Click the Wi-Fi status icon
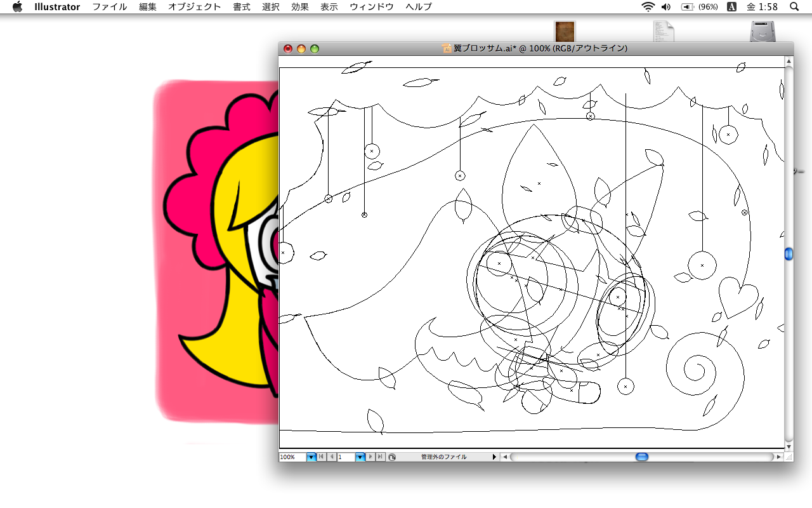 pos(648,7)
